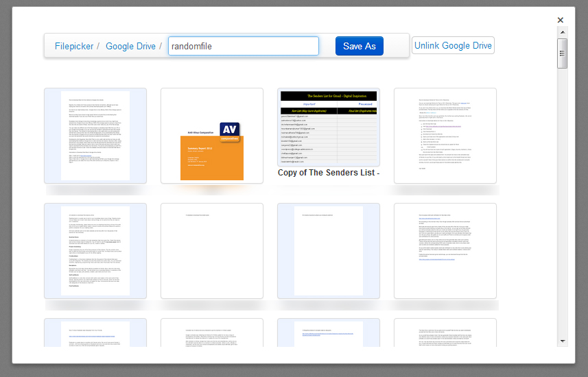Image resolution: width=588 pixels, height=377 pixels.
Task: Click the Filepicker breadcrumb link
Action: pyautogui.click(x=74, y=46)
